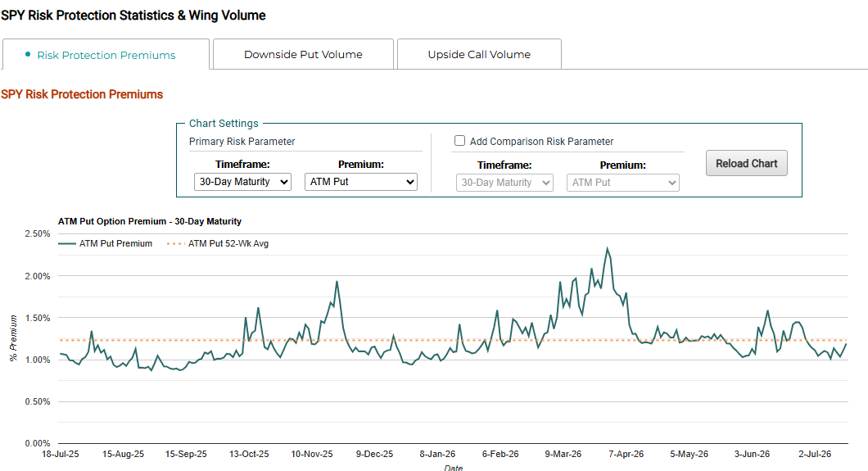Open comparison Premium ATM Put dropdown
The width and height of the screenshot is (868, 471).
623,183
